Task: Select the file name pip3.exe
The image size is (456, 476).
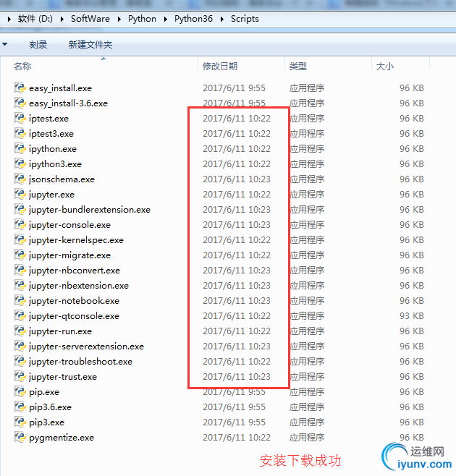Action: pos(46,422)
